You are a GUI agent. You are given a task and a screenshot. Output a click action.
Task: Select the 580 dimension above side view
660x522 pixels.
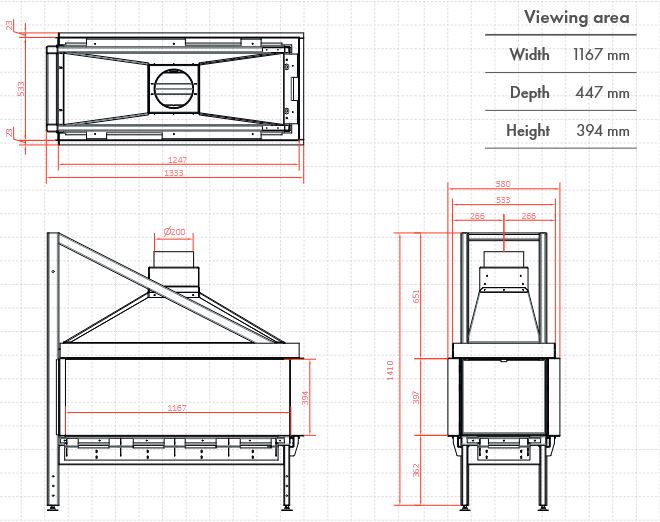tap(503, 184)
